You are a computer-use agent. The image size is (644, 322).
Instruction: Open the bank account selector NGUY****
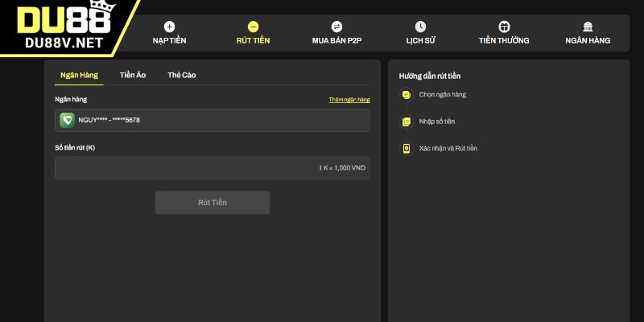(213, 120)
